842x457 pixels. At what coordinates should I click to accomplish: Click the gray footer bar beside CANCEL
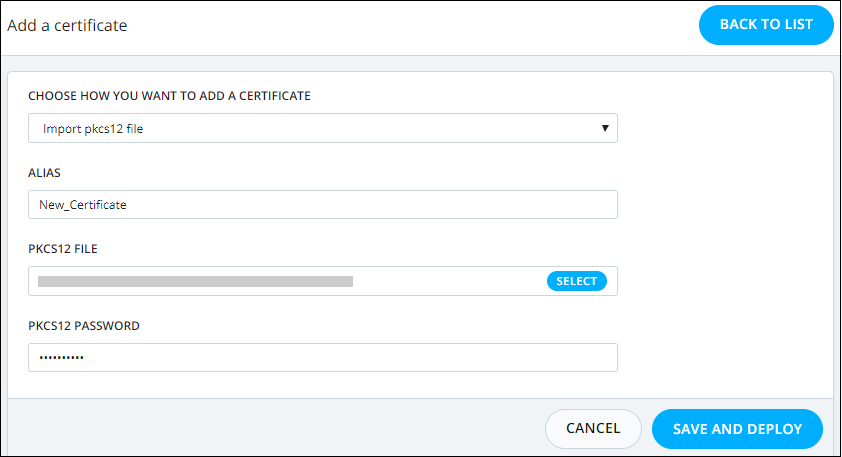tap(274, 428)
